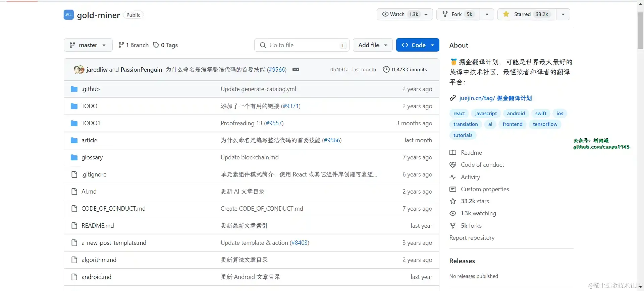Open the 11,473 Commits history
Screen dimensions: 644x291
(x=405, y=69)
